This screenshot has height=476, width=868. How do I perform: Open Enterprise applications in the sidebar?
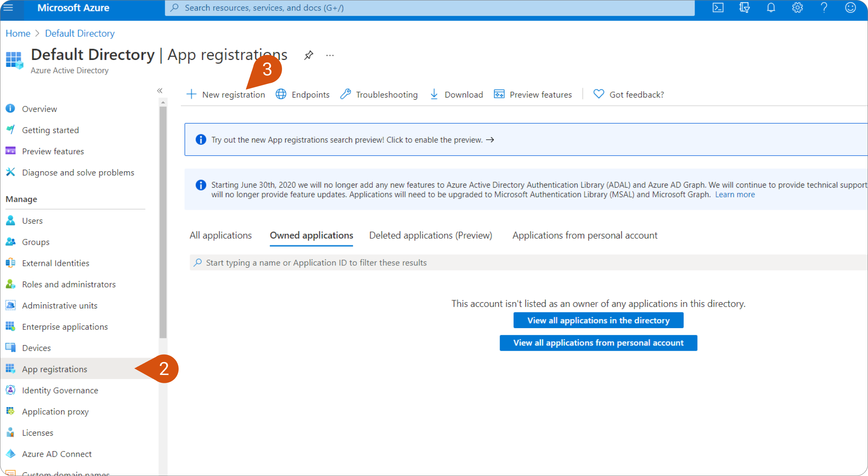point(65,327)
